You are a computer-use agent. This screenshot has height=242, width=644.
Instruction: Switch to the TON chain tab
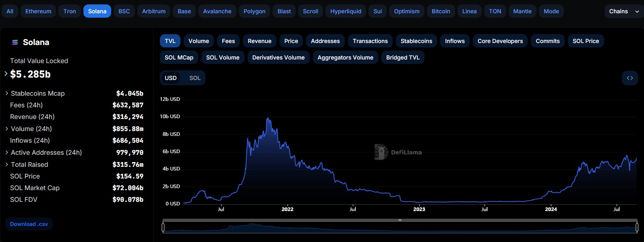tap(495, 11)
